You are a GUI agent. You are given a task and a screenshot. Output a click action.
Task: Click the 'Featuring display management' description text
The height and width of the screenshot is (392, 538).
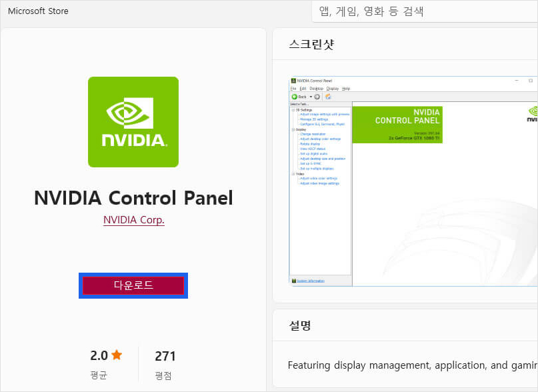tap(413, 365)
